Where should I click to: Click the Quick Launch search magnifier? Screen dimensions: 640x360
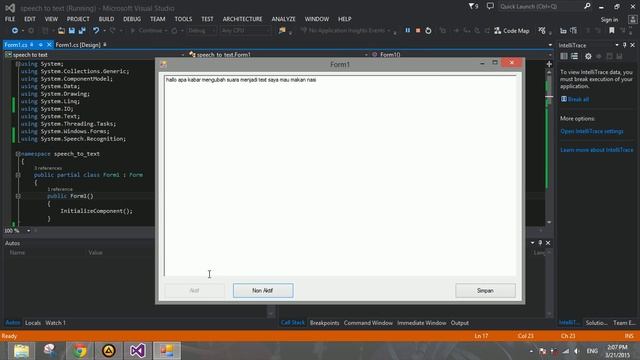tap(587, 6)
